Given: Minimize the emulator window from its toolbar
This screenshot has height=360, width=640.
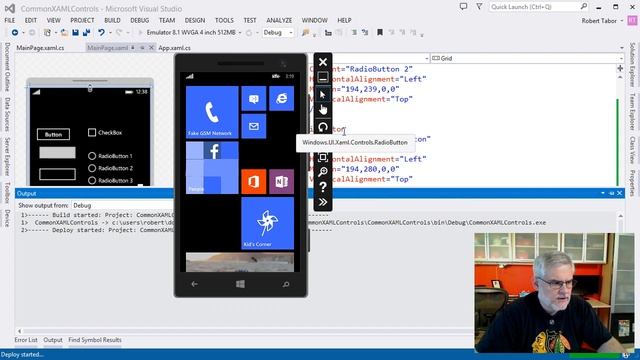Looking at the screenshot, I should [322, 77].
